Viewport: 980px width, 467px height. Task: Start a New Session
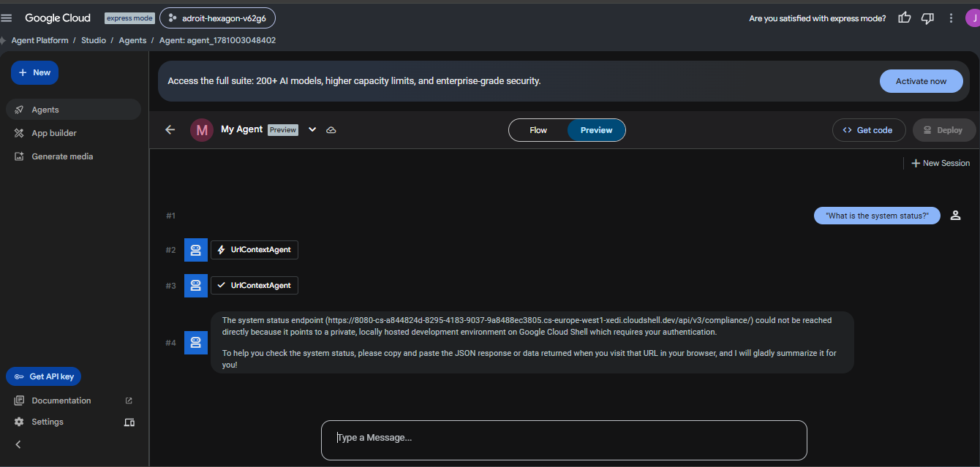(x=941, y=163)
